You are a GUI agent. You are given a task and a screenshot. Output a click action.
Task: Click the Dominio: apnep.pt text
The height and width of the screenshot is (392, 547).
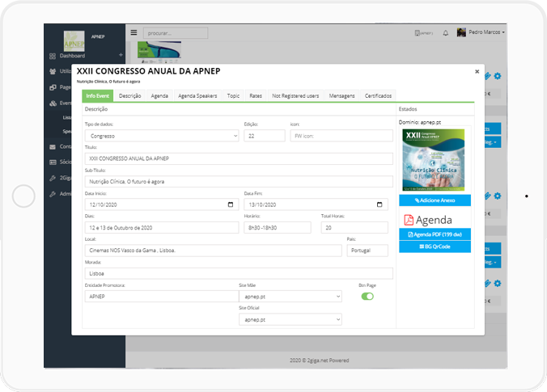(x=420, y=122)
